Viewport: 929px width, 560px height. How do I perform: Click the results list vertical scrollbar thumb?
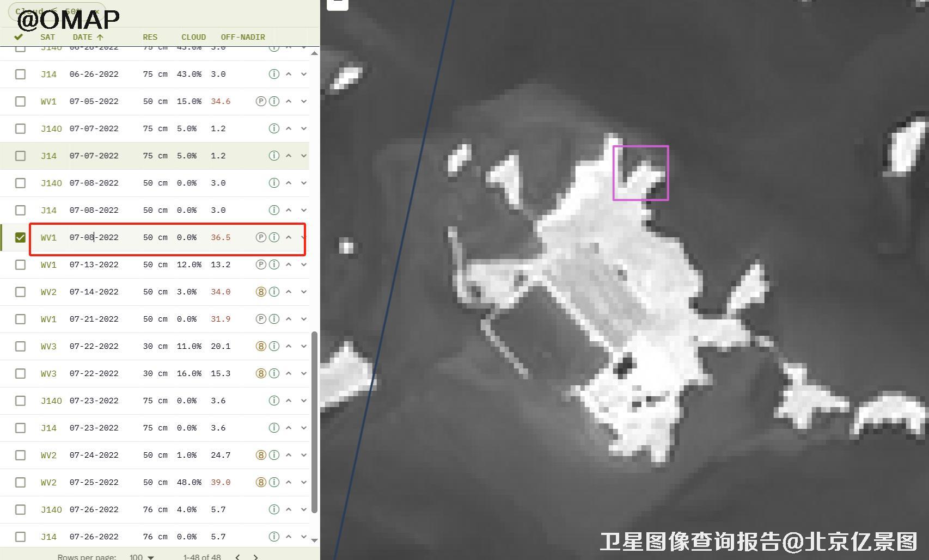click(x=314, y=423)
